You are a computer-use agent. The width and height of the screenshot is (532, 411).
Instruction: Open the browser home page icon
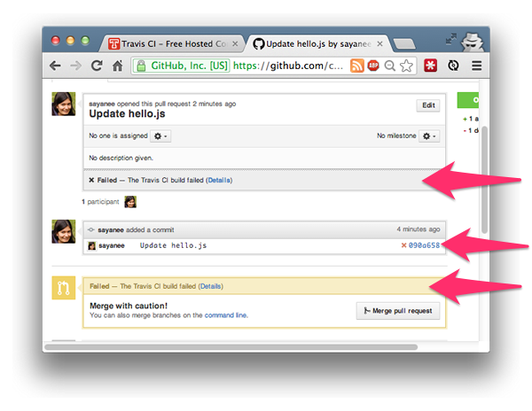coord(117,66)
